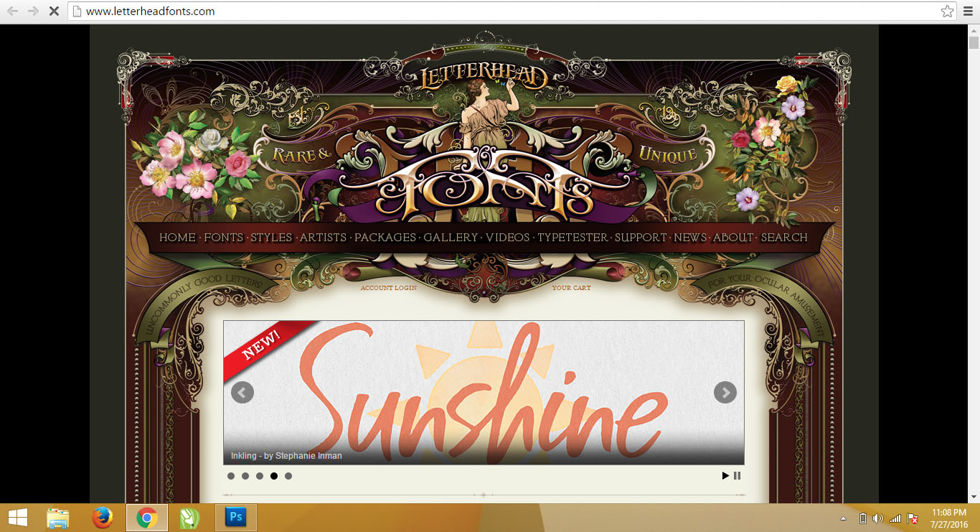Stop page loading with the X icon
The width and height of the screenshot is (980, 532).
(x=55, y=11)
